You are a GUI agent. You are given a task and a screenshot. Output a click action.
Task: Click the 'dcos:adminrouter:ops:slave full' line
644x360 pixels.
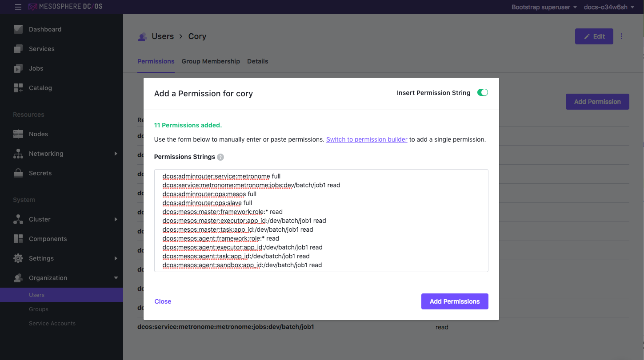click(x=207, y=203)
